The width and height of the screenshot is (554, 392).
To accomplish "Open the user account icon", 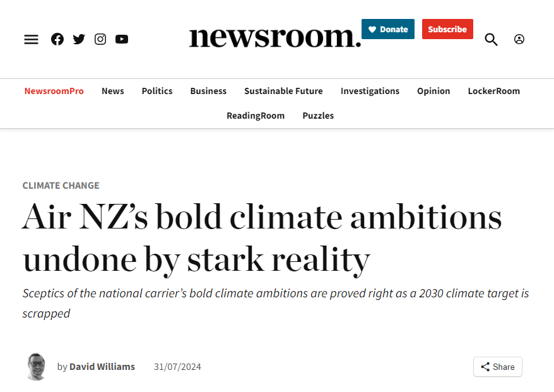I will click(519, 39).
